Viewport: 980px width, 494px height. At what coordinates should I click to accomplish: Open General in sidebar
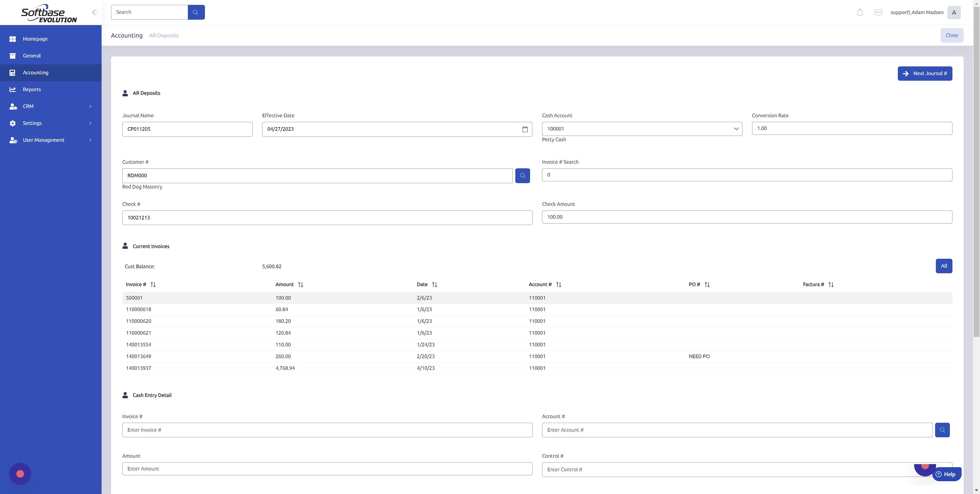(x=51, y=56)
